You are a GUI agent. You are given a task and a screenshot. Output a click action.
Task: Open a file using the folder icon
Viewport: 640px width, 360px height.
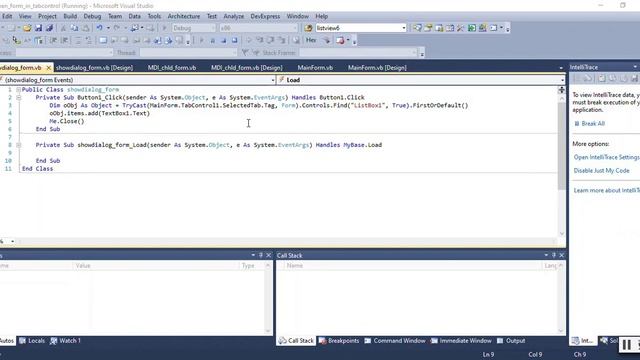click(27, 28)
